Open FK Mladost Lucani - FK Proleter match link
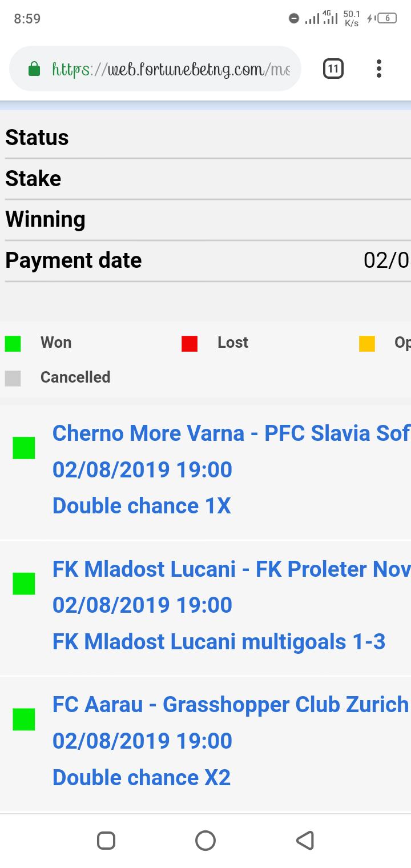 tap(231, 569)
